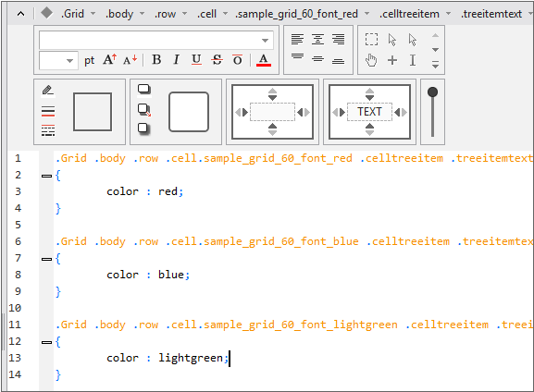
Task: Open the font family dropdown
Action: click(265, 41)
